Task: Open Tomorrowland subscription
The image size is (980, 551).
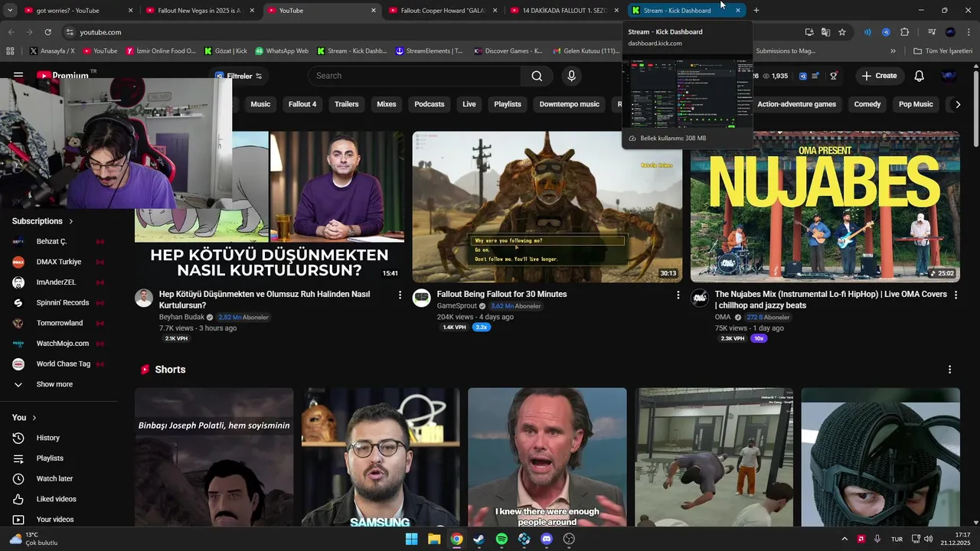Action: 60,323
